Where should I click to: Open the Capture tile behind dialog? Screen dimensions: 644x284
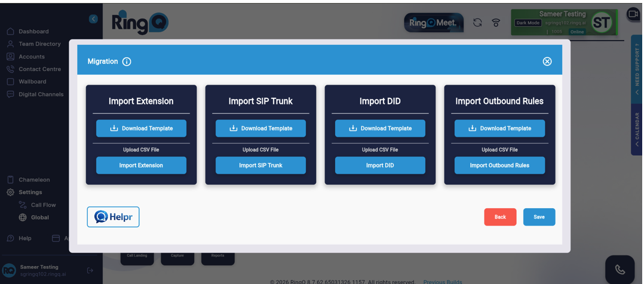(177, 258)
